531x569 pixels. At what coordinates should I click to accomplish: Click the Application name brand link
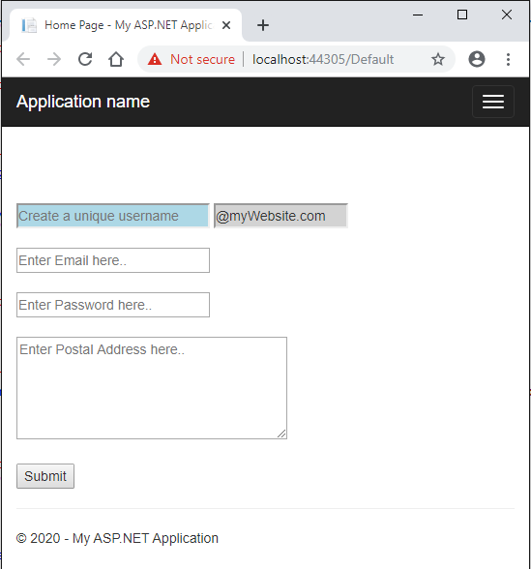(x=83, y=102)
